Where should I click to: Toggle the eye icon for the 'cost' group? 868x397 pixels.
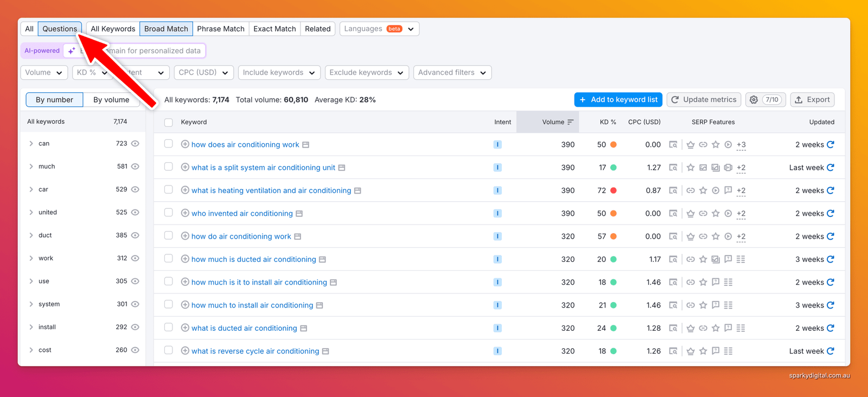point(135,350)
